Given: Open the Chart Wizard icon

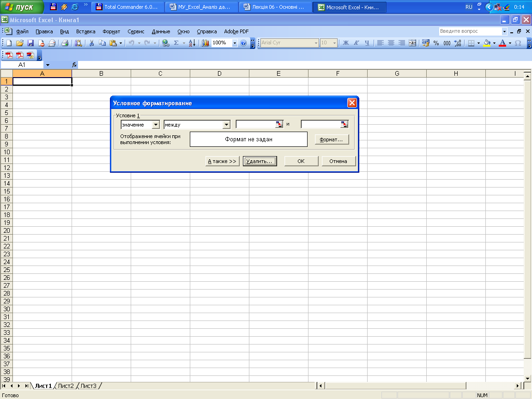Looking at the screenshot, I should [x=206, y=43].
